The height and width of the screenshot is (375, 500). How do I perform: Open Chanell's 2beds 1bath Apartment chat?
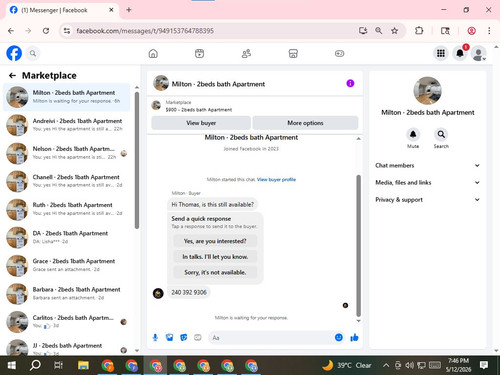(67, 181)
